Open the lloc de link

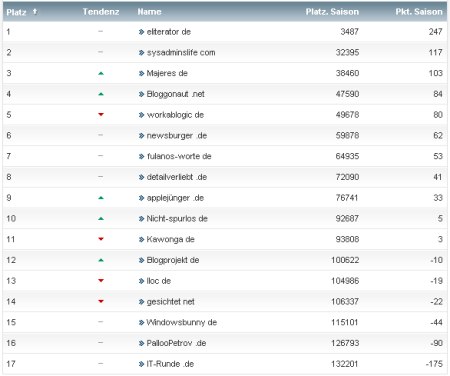(159, 281)
